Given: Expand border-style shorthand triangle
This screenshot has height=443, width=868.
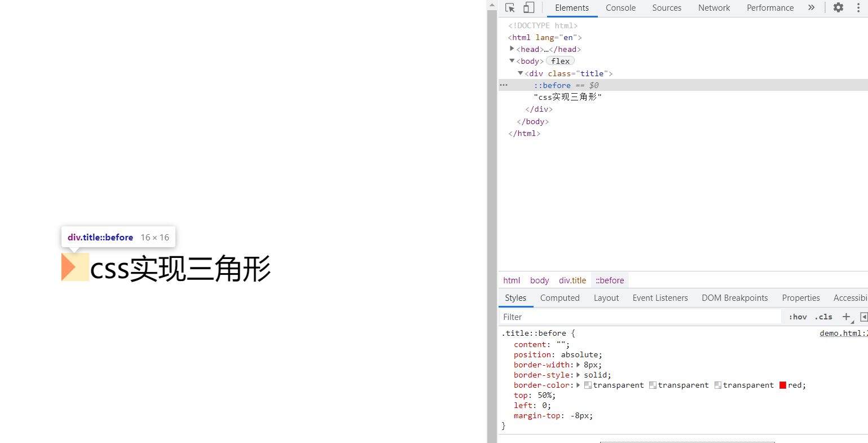Looking at the screenshot, I should [x=578, y=375].
